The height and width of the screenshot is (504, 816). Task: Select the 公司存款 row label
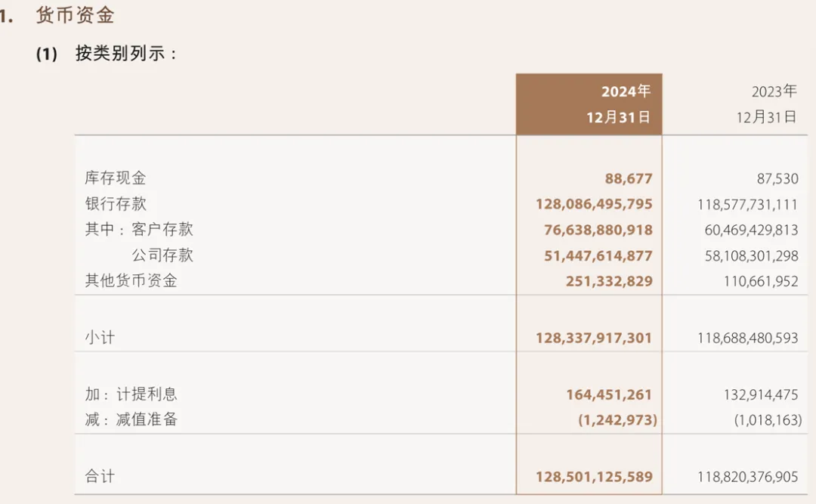tap(162, 255)
